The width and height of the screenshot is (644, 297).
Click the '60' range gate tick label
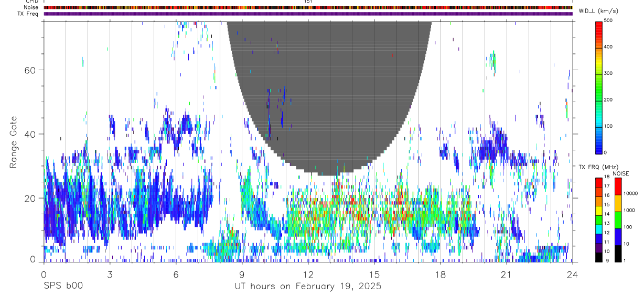pyautogui.click(x=31, y=70)
